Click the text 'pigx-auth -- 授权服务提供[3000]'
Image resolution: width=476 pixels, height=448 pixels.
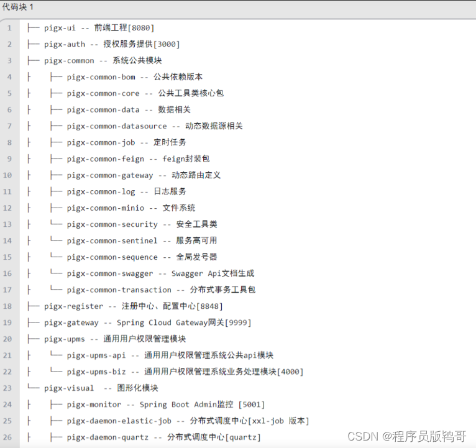[x=112, y=44]
